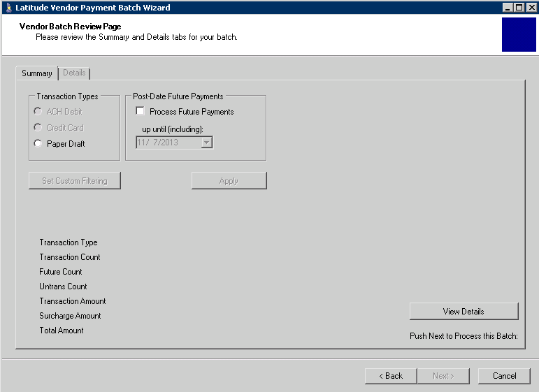This screenshot has width=539, height=392.
Task: Click the Total Amount label
Action: [62, 331]
